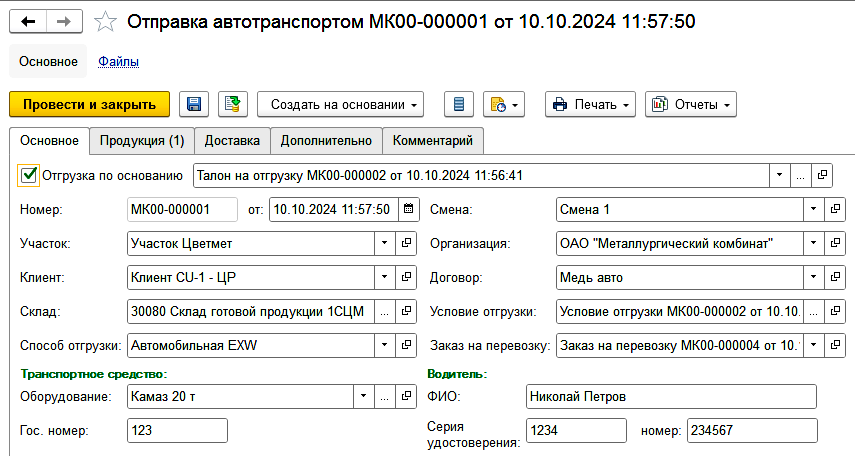Open calendar picker for document date
855x456 pixels.
pyautogui.click(x=408, y=210)
